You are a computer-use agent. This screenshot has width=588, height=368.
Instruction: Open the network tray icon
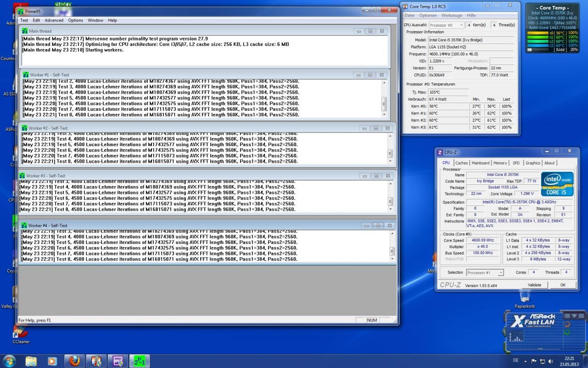pyautogui.click(x=542, y=361)
